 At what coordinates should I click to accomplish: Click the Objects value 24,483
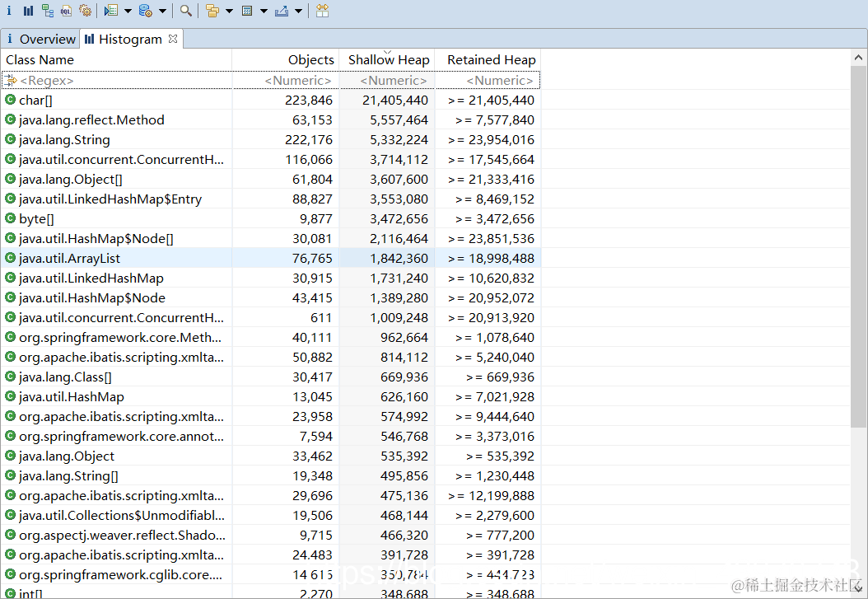[313, 555]
